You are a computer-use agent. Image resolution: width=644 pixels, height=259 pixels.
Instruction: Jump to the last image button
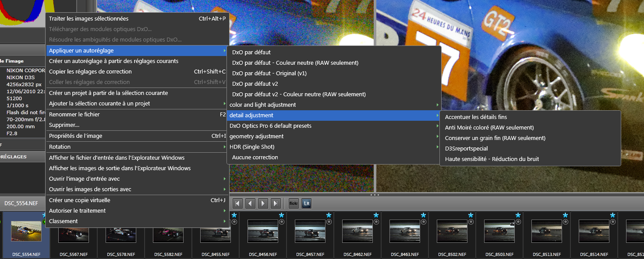pyautogui.click(x=276, y=203)
